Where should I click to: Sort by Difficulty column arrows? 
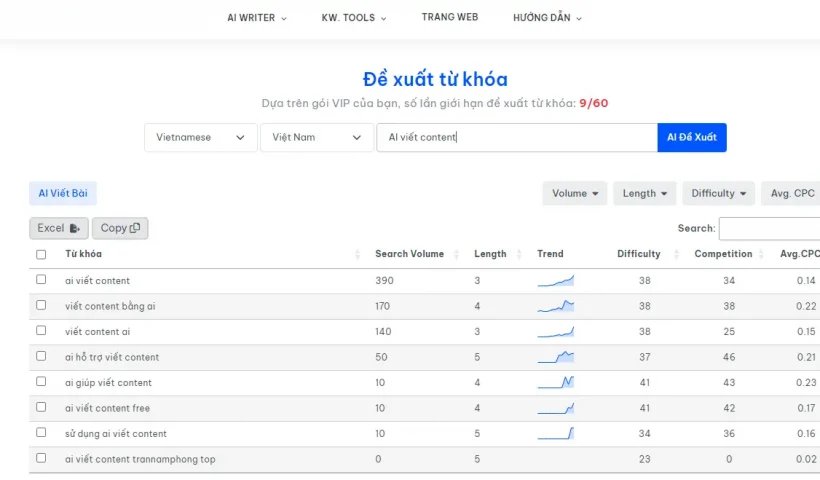point(676,254)
